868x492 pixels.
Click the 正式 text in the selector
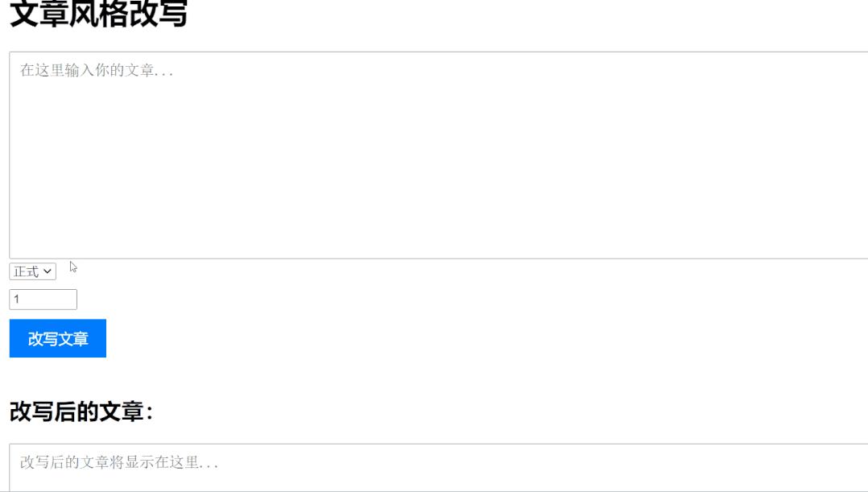[26, 272]
